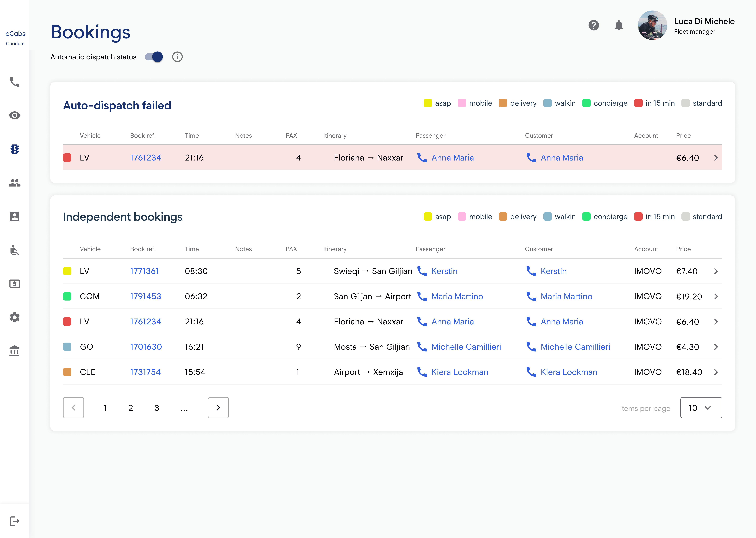
Task: Open the dollar payments sidebar icon
Action: 15,284
